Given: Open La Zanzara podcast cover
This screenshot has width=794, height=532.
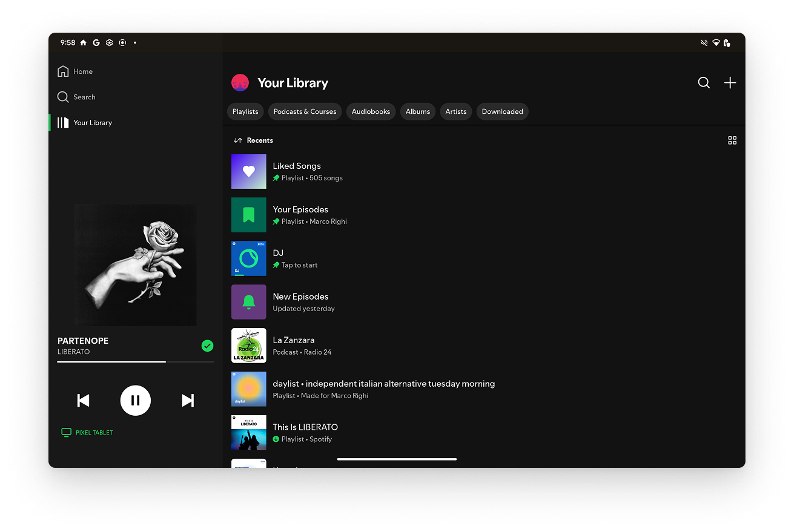Looking at the screenshot, I should tap(249, 346).
